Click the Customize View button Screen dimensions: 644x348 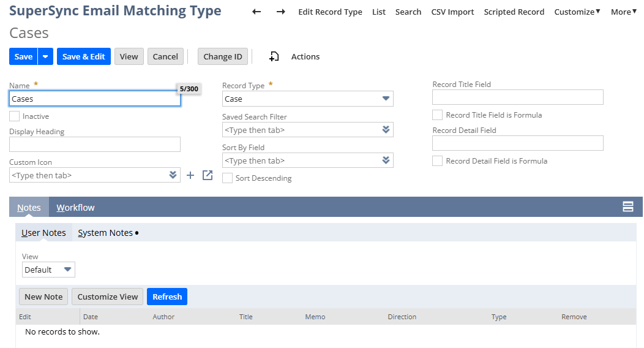point(108,297)
